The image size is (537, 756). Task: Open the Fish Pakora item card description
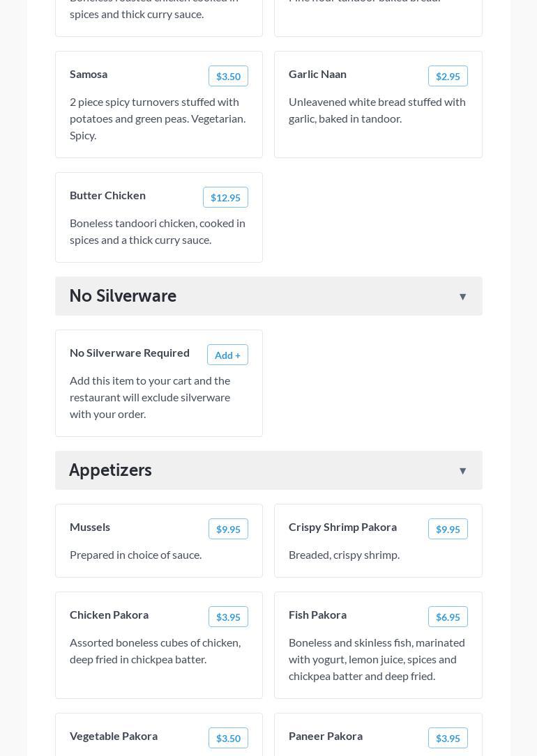click(x=377, y=659)
